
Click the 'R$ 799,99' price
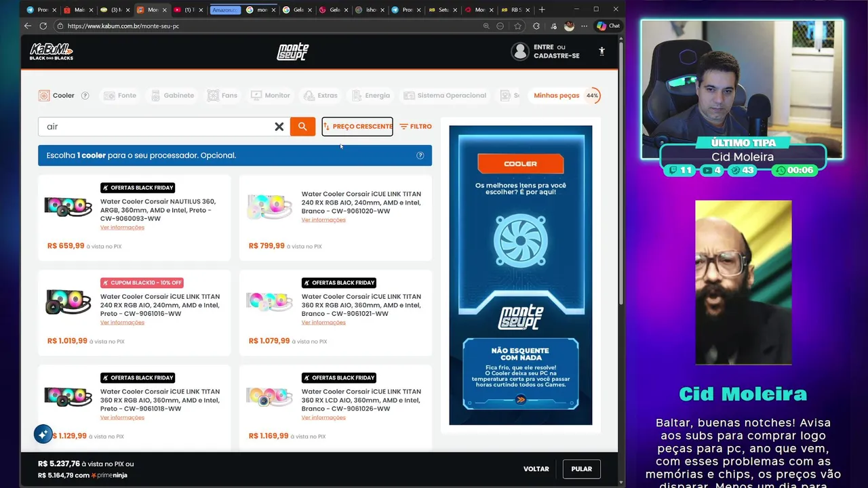pos(267,246)
